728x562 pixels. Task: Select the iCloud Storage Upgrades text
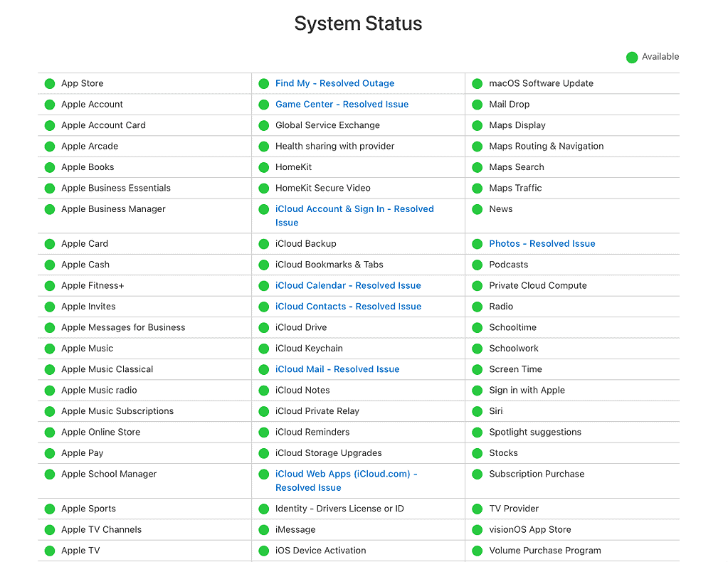pyautogui.click(x=328, y=452)
